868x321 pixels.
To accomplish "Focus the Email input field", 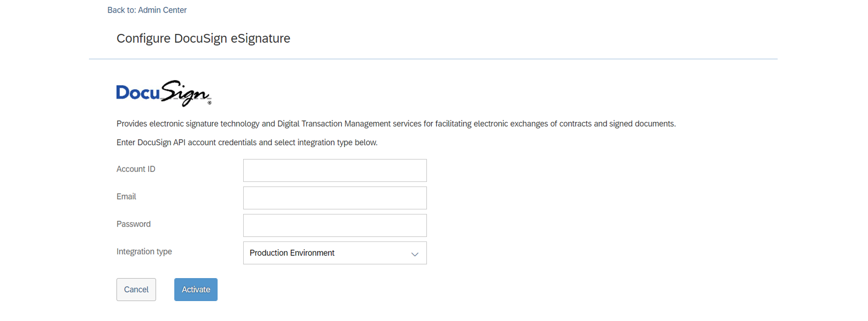I will (x=335, y=198).
